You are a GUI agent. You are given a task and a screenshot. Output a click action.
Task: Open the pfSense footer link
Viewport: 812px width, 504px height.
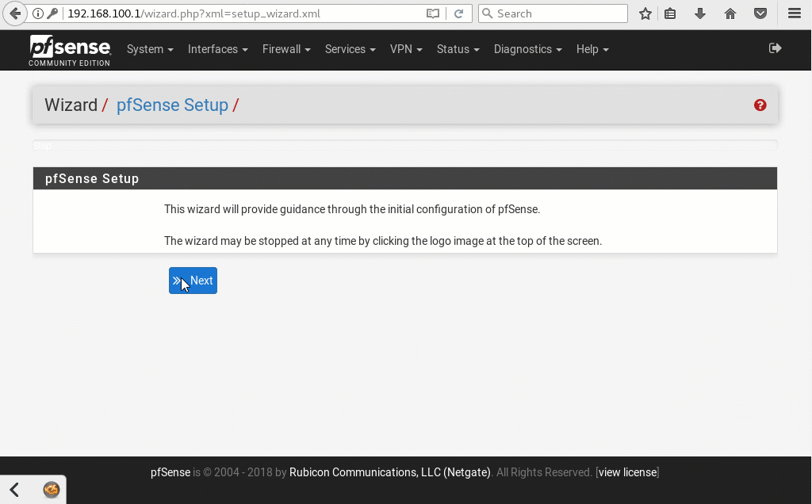pyautogui.click(x=170, y=472)
